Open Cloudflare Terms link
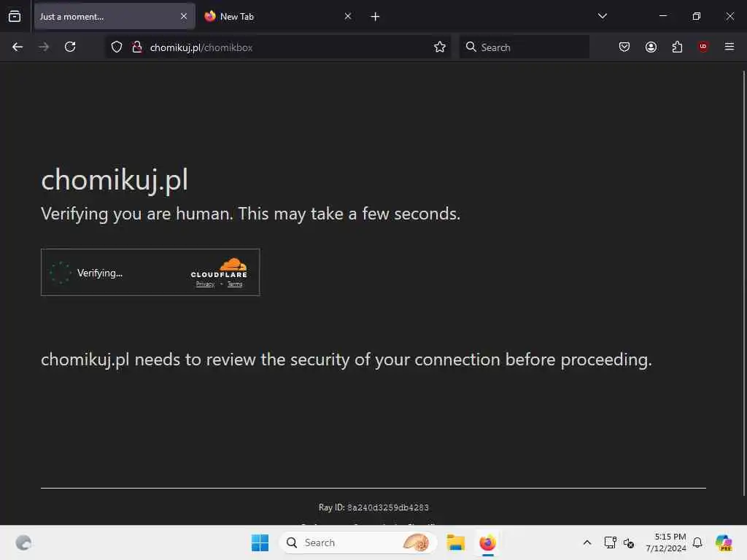Image resolution: width=747 pixels, height=560 pixels. point(235,284)
